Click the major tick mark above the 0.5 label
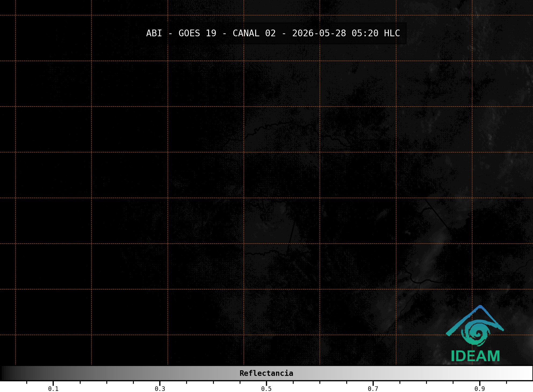 point(266,383)
